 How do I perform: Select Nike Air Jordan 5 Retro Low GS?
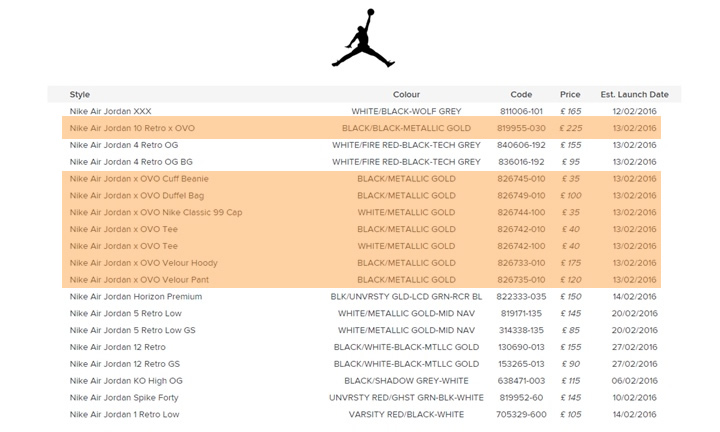coord(132,330)
